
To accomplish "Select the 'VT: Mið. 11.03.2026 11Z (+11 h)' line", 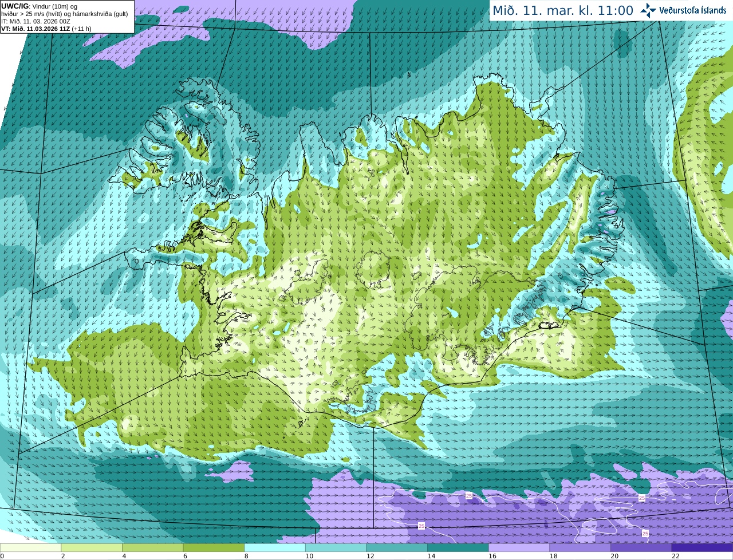I will point(46,29).
